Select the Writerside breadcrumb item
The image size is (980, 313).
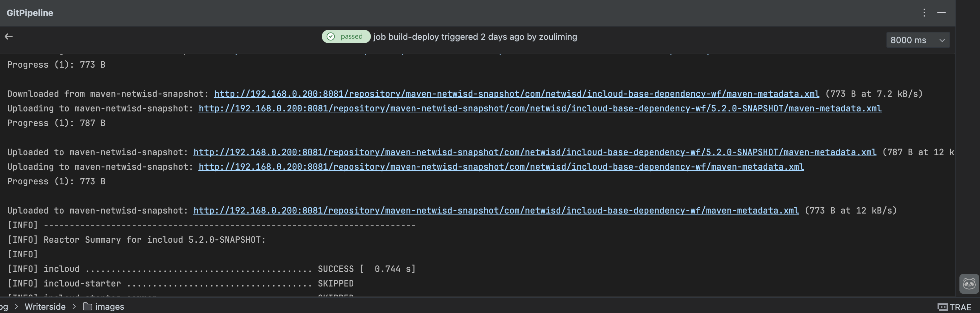[45, 307]
